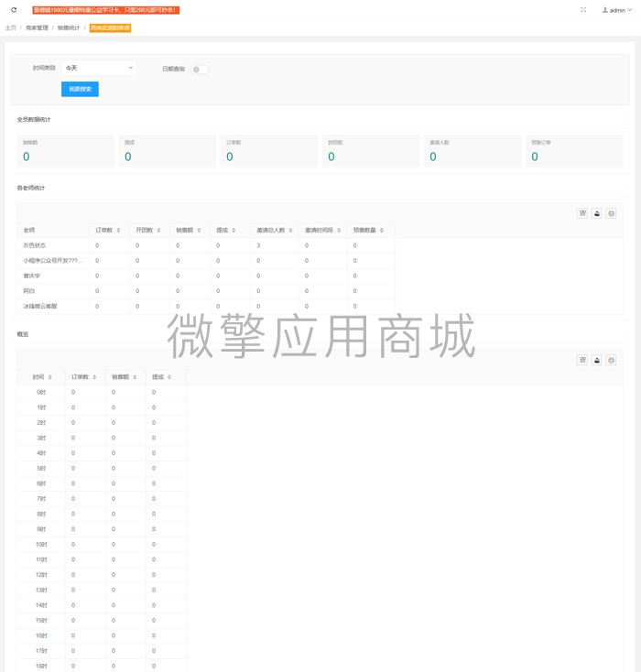Open 销售统计 breadcrumb link
Screen dimensions: 641x672
click(x=69, y=27)
